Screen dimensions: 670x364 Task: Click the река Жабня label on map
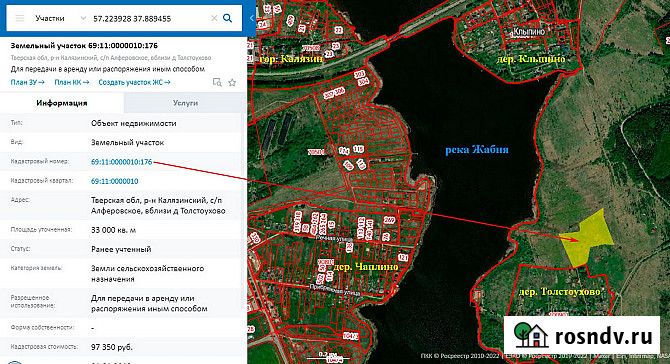(477, 150)
